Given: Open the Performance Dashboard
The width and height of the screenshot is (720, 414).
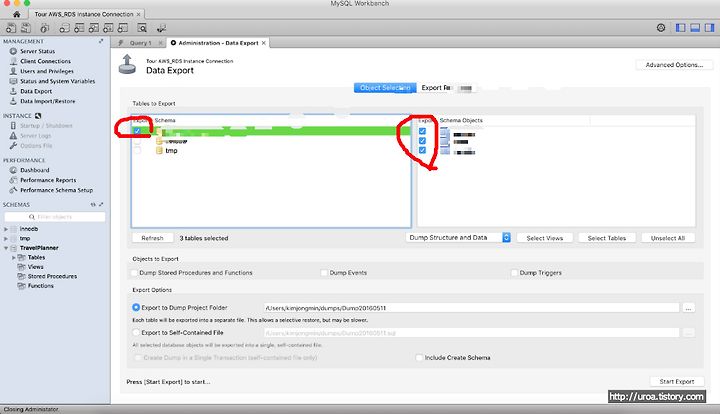Looking at the screenshot, I should [x=34, y=170].
